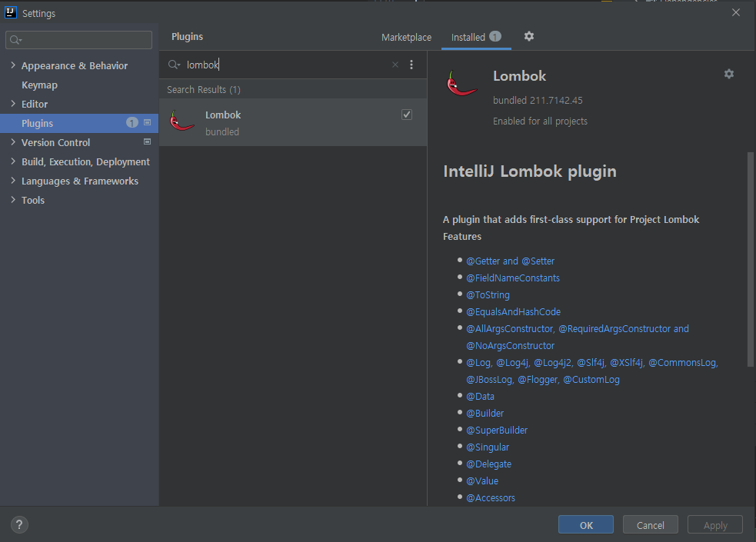Open Lombok plugin gear options in details pane
756x542 pixels.
click(x=729, y=74)
